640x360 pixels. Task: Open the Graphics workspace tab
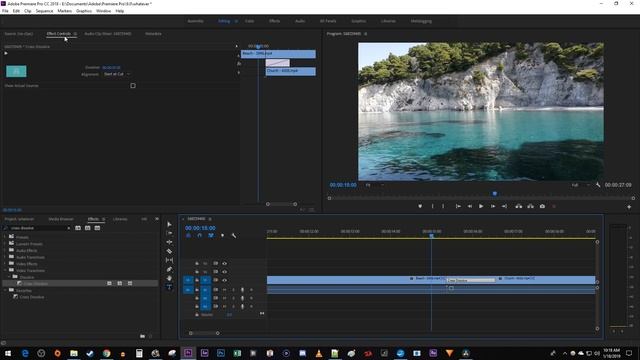(x=359, y=21)
